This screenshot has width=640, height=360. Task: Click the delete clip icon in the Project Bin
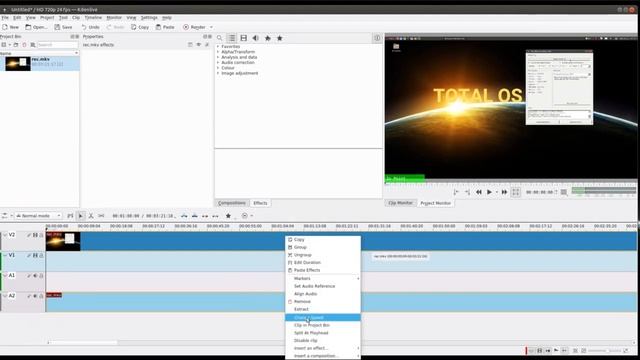(x=24, y=44)
